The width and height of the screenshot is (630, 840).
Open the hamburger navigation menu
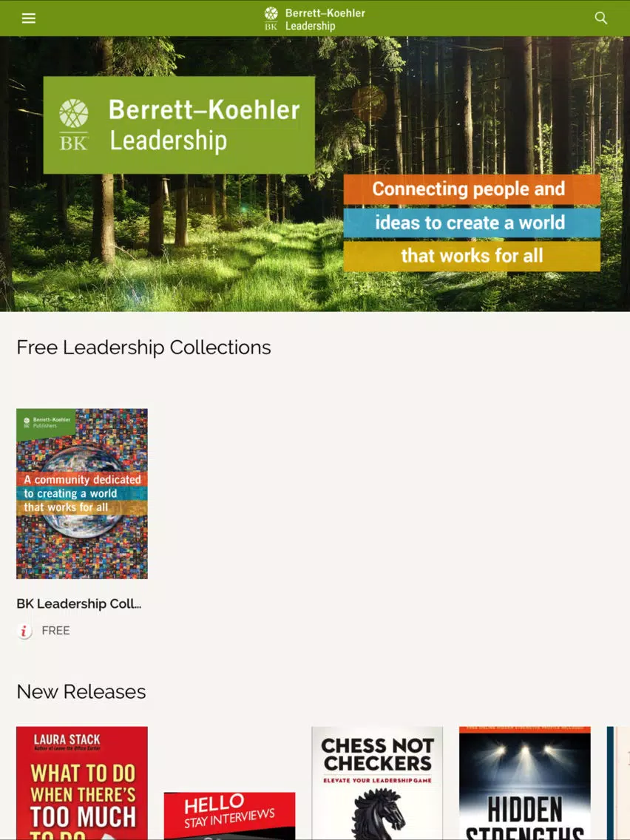[28, 18]
